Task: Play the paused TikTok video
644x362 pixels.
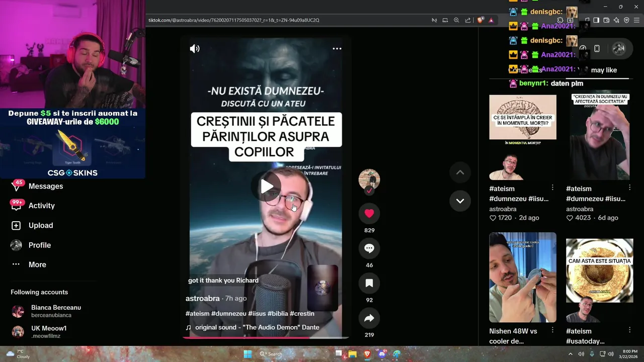Action: coord(266,187)
